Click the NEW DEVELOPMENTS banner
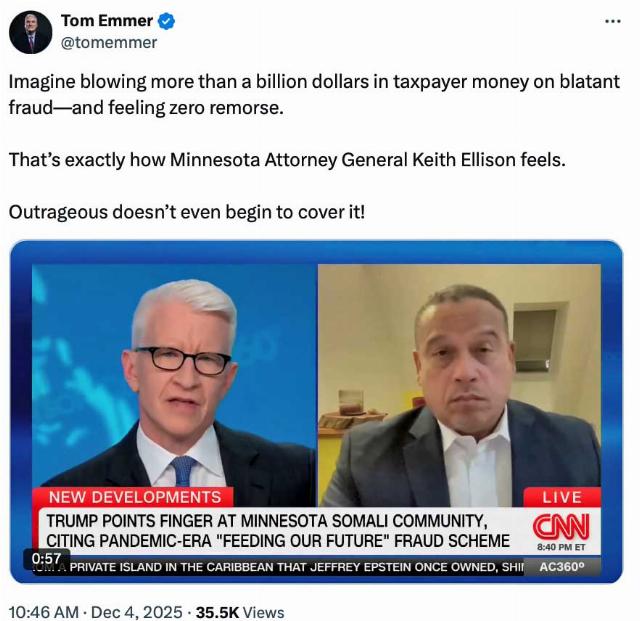This screenshot has height=621, width=640. pos(134,497)
